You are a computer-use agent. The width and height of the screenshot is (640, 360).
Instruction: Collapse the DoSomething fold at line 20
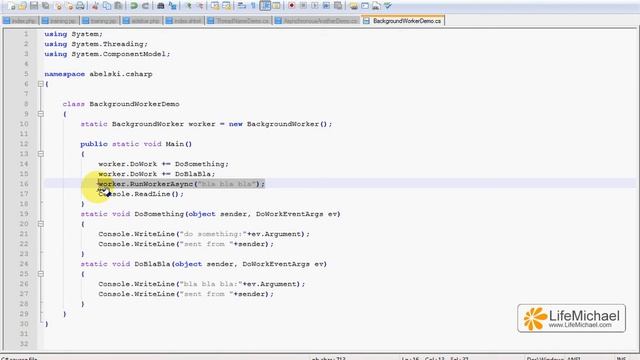[40, 224]
